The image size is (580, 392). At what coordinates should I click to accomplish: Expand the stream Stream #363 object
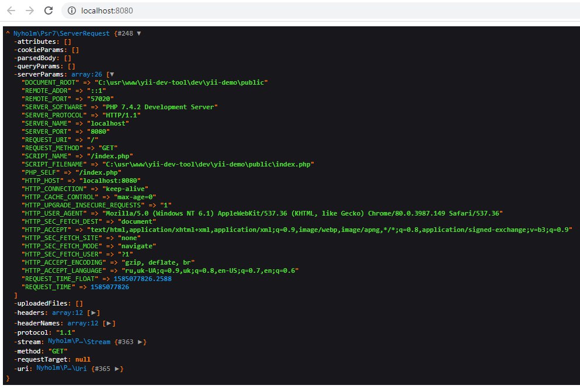pos(140,342)
